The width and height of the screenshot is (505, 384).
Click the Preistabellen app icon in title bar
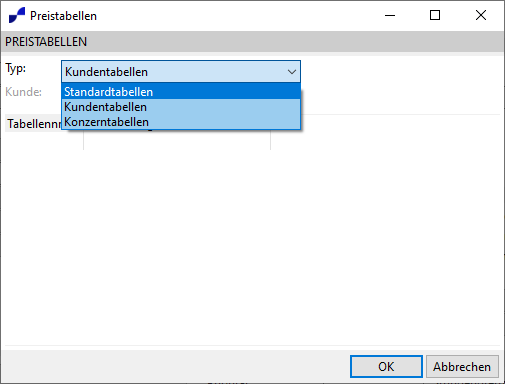17,15
